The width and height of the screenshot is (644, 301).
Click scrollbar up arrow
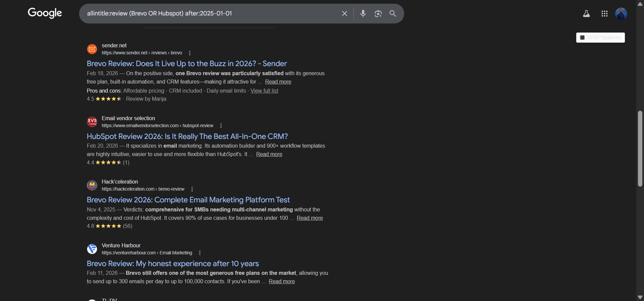(640, 4)
